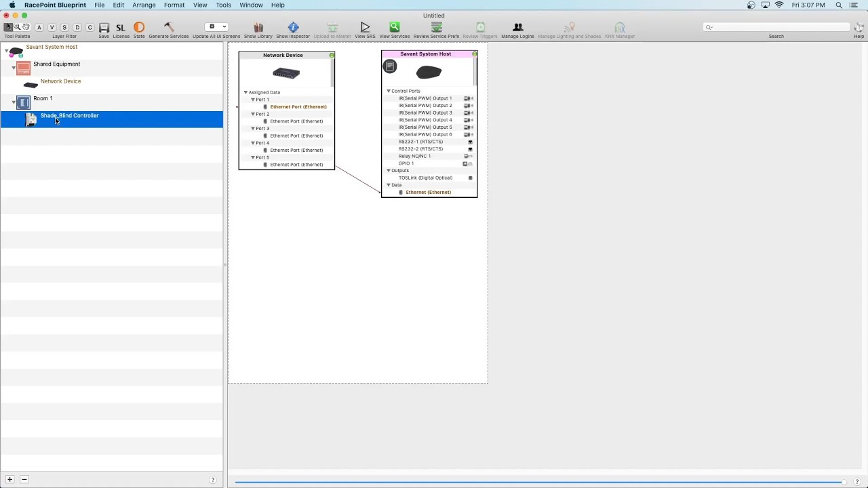The image size is (868, 488).
Task: Select the hand pan tool
Action: tap(26, 27)
